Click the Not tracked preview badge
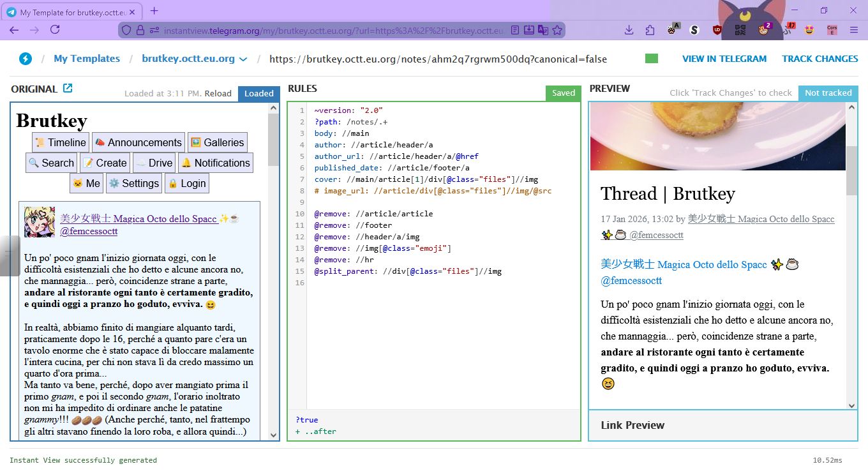This screenshot has width=868, height=471. click(x=828, y=93)
